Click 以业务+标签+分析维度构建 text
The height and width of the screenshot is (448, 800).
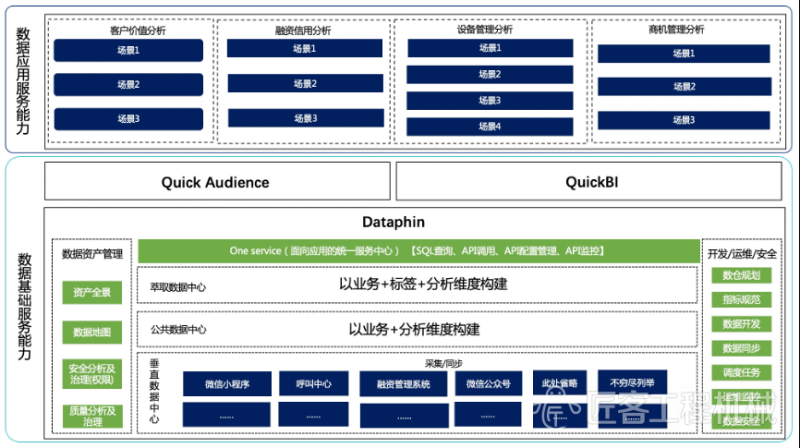coord(423,284)
